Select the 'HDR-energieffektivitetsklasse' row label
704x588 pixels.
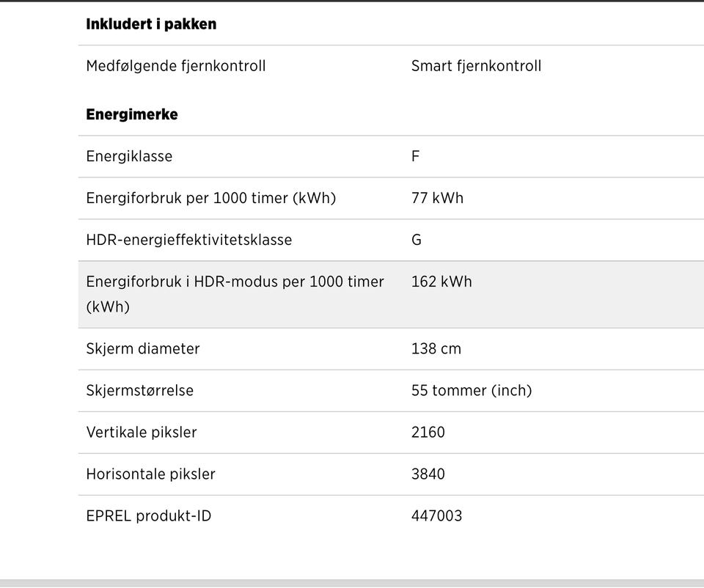click(189, 240)
